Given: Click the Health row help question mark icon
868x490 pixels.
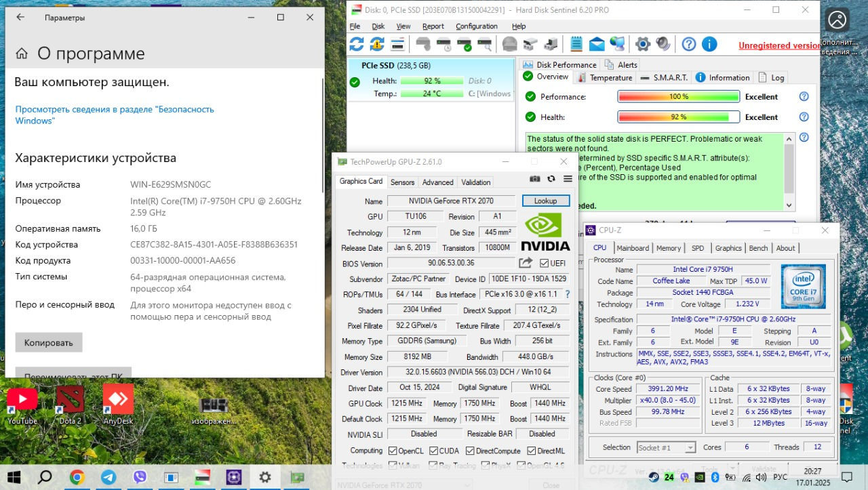Looking at the screenshot, I should (x=804, y=117).
